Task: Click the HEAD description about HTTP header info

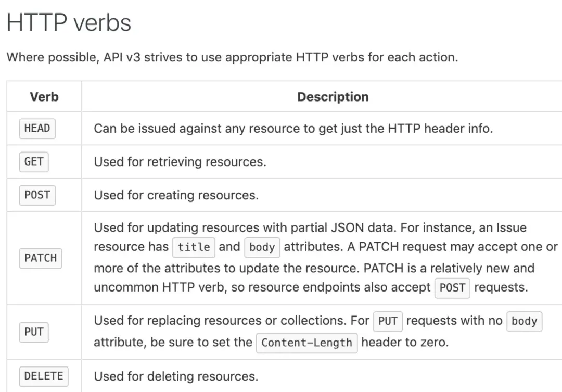Action: [293, 128]
